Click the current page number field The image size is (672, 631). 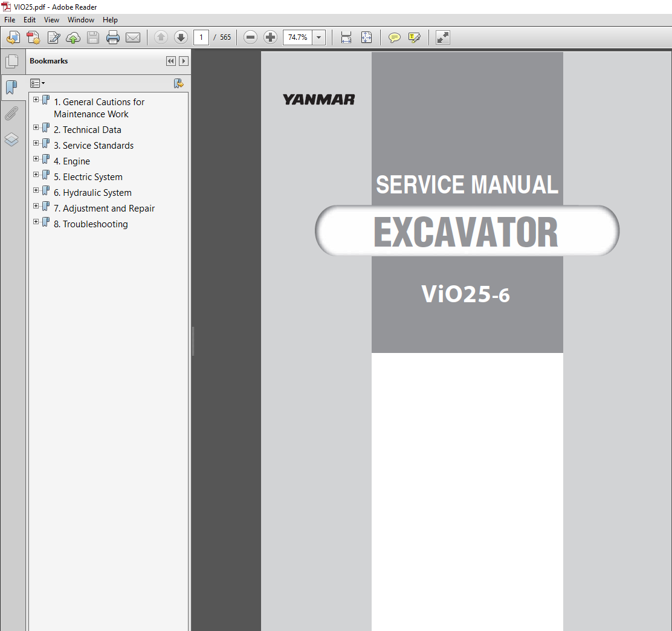[201, 37]
